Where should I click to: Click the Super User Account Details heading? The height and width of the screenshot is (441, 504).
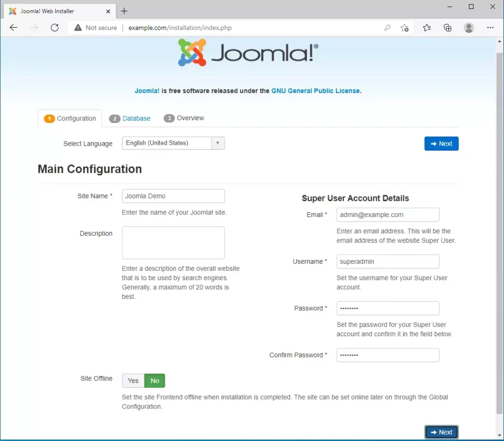click(355, 198)
